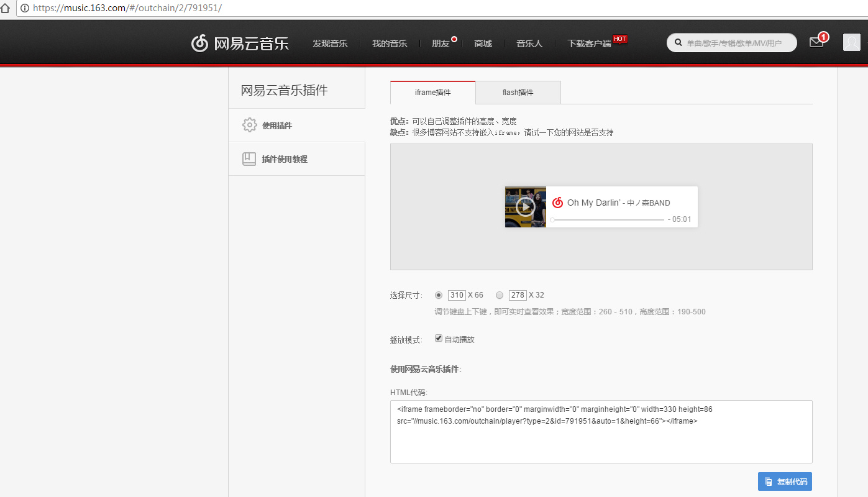Click the book icon beside 插件使用教程

click(249, 159)
